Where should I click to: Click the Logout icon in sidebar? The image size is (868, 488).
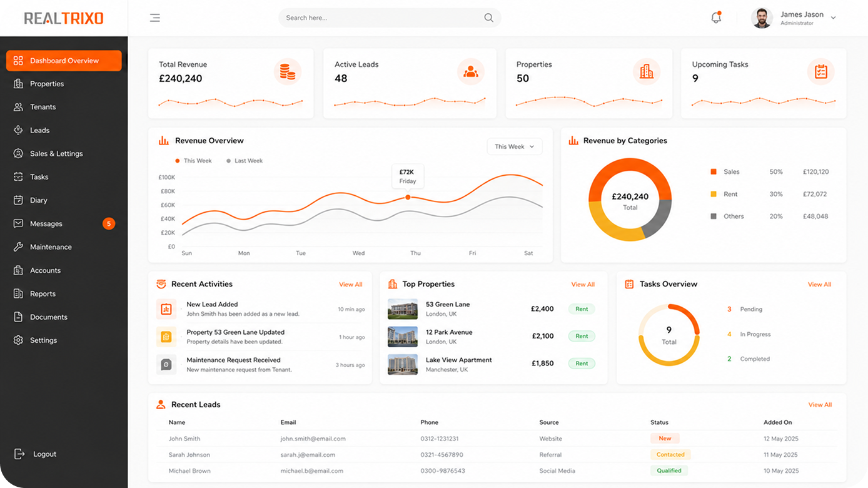click(19, 454)
